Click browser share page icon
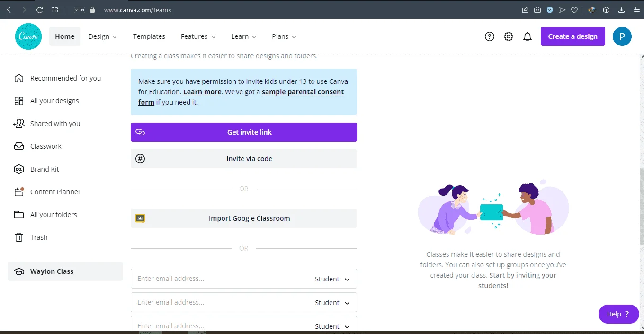The height and width of the screenshot is (334, 644). 525,9
